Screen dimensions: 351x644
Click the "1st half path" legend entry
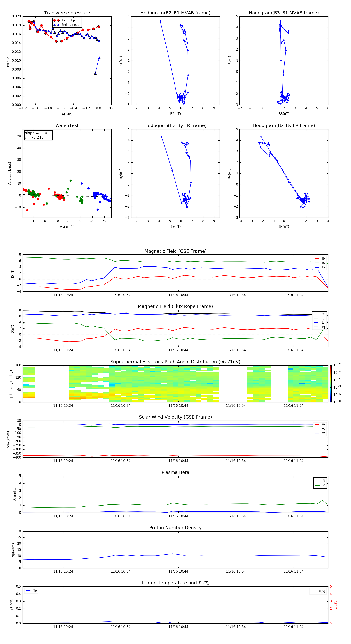pos(67,20)
